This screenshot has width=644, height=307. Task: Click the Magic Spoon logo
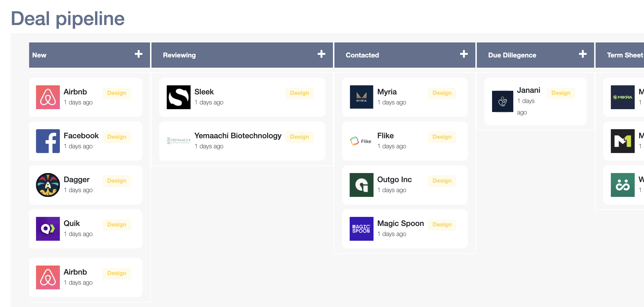[x=361, y=229]
